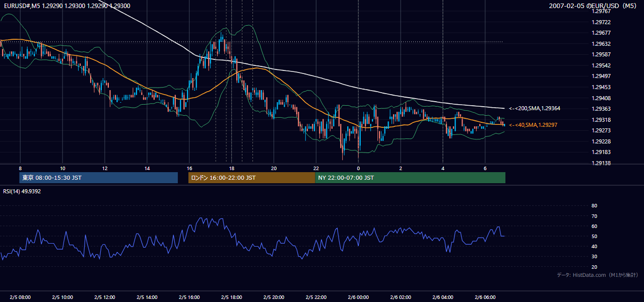Click RSI scale value 40
Viewport: 644px width, 302px height.
(594, 247)
